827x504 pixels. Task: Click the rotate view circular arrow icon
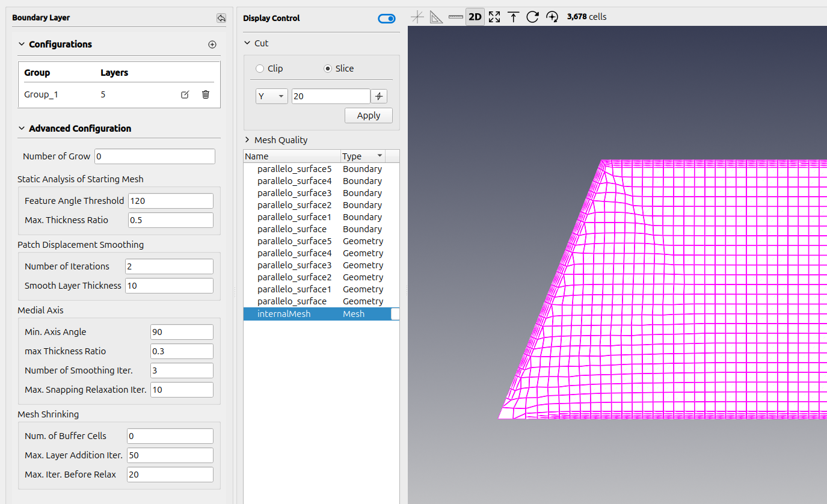tap(532, 17)
